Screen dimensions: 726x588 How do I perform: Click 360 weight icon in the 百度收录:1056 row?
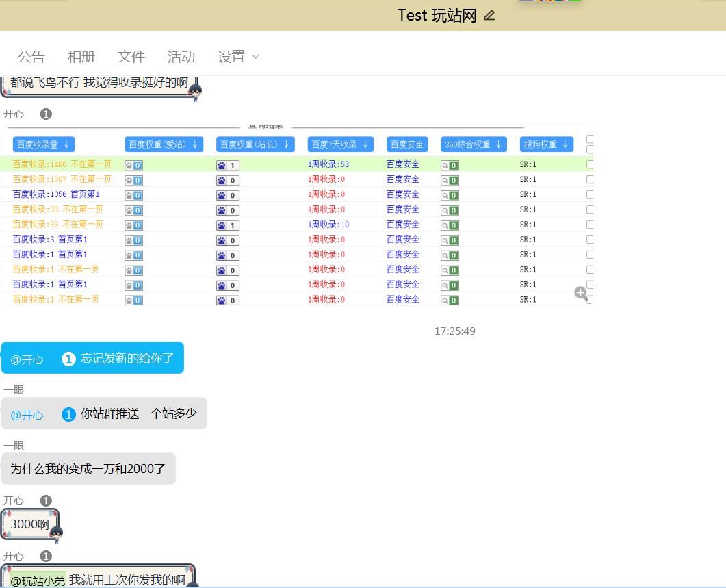pos(450,195)
